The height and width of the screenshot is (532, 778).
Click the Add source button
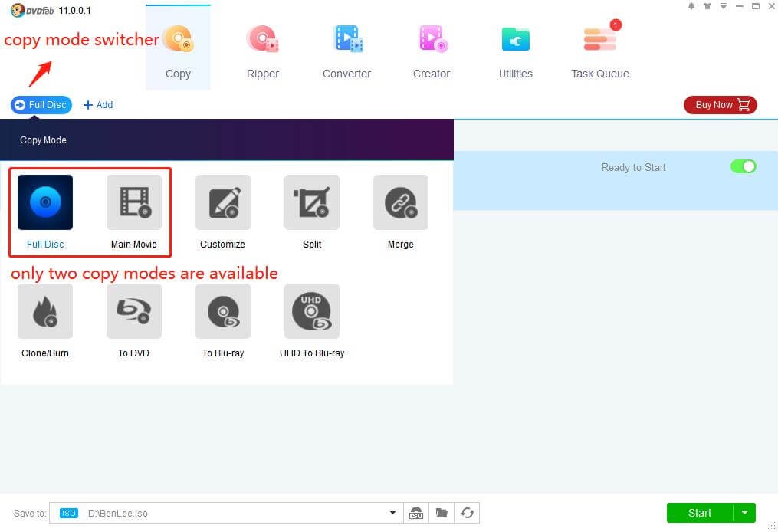click(x=97, y=104)
